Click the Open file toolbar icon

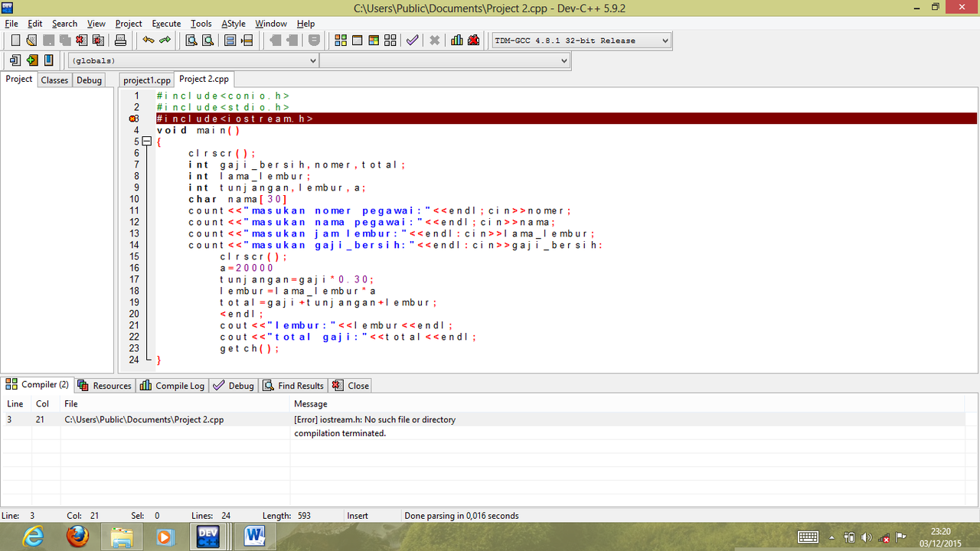31,41
